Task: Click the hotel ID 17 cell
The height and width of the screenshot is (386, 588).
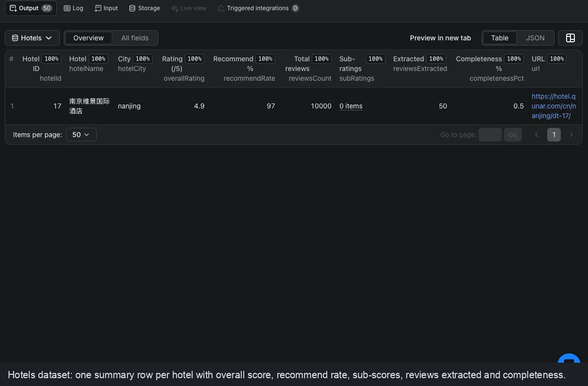Action: point(57,106)
